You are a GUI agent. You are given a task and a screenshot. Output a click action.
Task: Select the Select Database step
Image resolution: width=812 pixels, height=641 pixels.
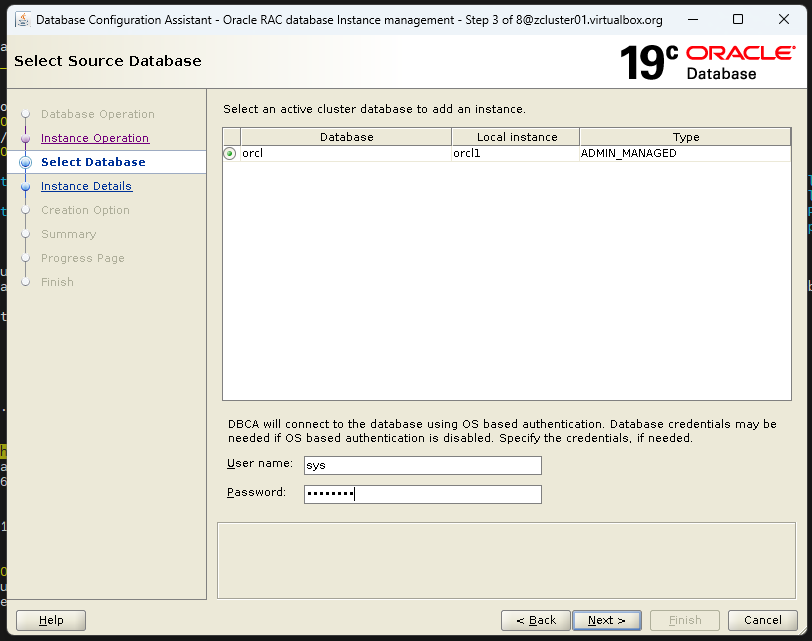(93, 162)
